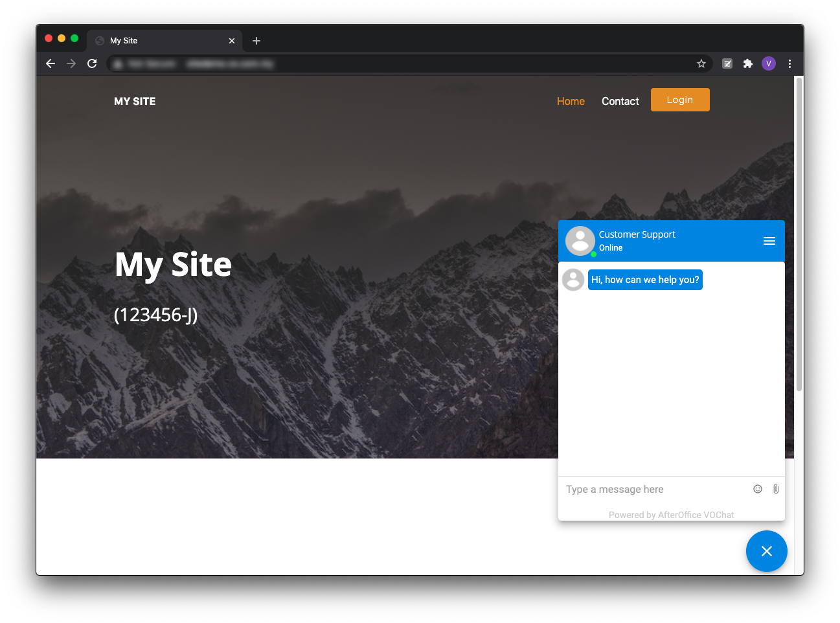Viewport: 840px width, 623px height.
Task: Open the chat widget hamburger menu
Action: tap(769, 241)
